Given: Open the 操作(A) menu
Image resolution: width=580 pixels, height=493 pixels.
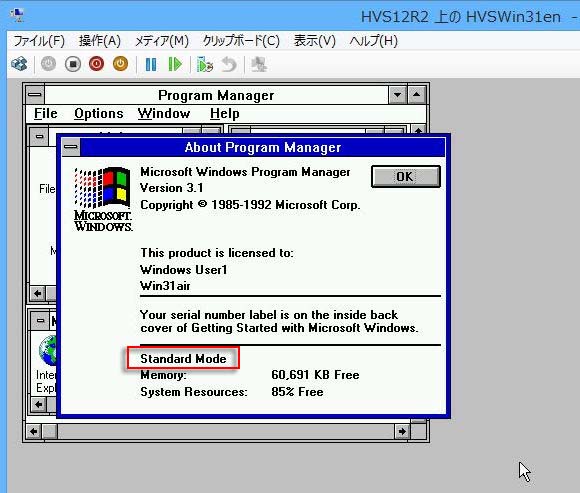Looking at the screenshot, I should (x=100, y=41).
